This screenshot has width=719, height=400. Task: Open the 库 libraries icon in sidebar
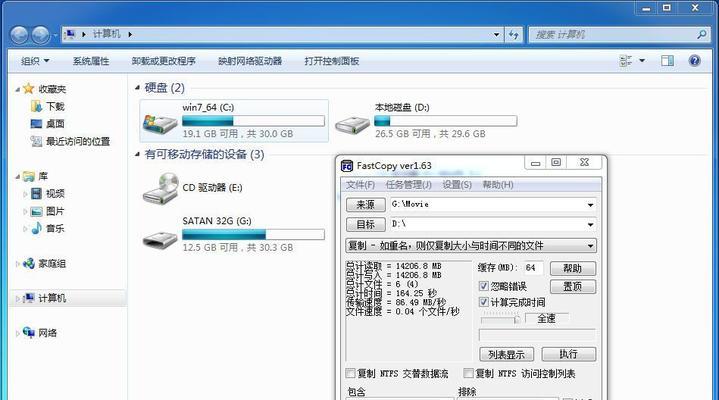pos(28,176)
